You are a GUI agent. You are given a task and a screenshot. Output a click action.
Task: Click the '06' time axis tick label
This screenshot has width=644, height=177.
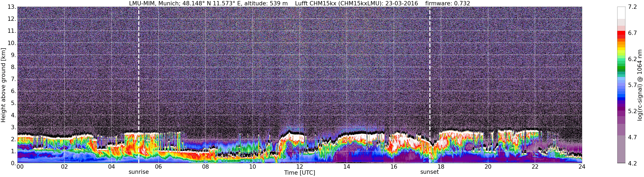point(158,167)
